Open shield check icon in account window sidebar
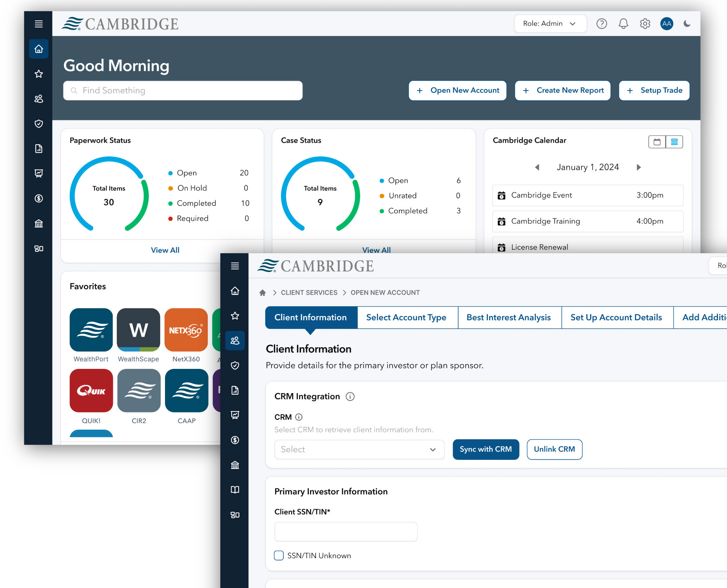This screenshot has height=588, width=727. [235, 365]
